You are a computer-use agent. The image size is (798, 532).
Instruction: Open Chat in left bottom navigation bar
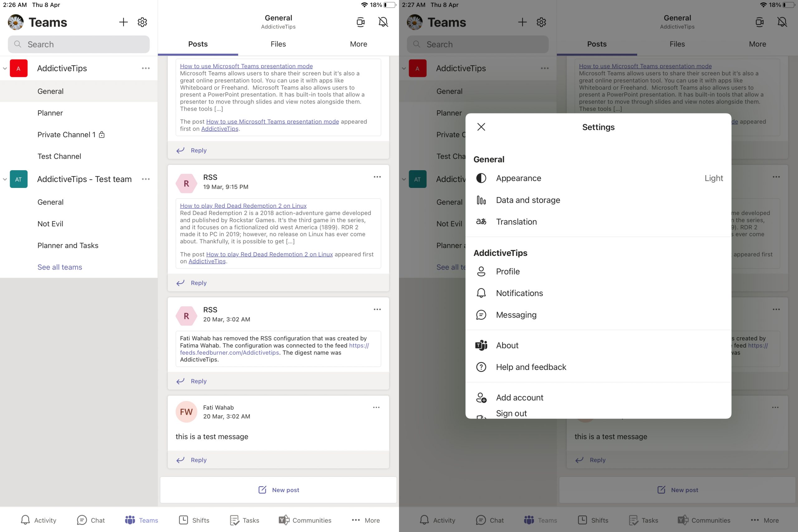coord(91,520)
